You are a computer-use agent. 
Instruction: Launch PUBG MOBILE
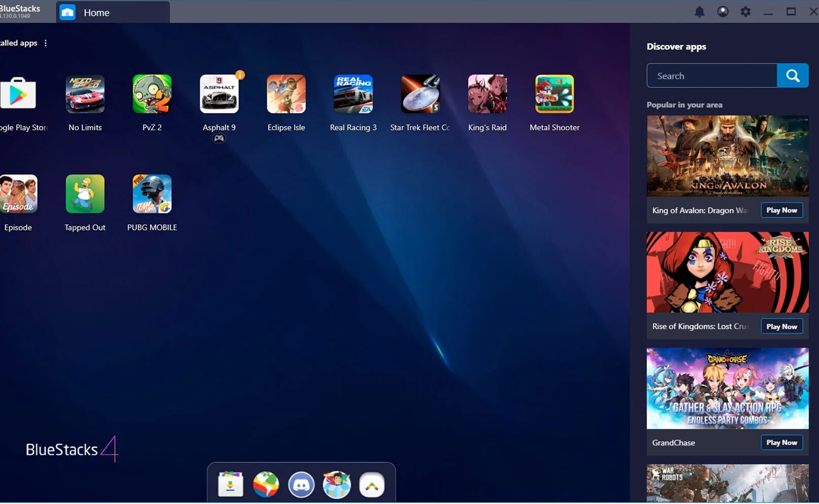(152, 194)
